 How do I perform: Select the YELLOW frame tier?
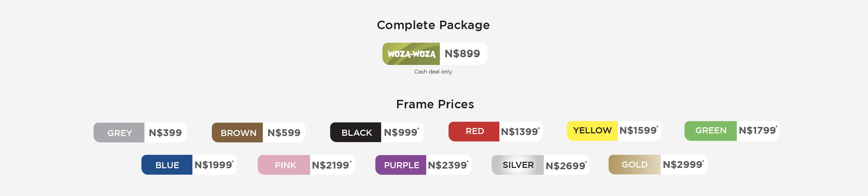pyautogui.click(x=592, y=131)
